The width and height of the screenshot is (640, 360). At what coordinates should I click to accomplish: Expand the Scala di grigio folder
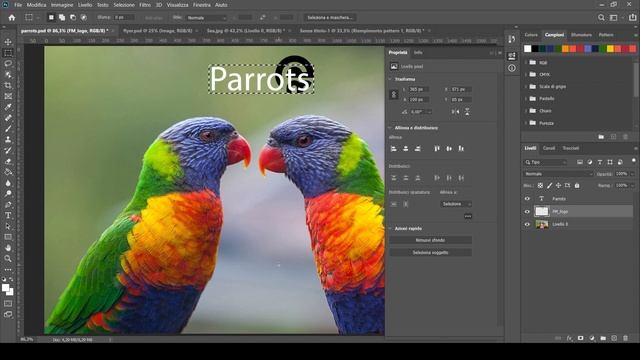click(526, 87)
